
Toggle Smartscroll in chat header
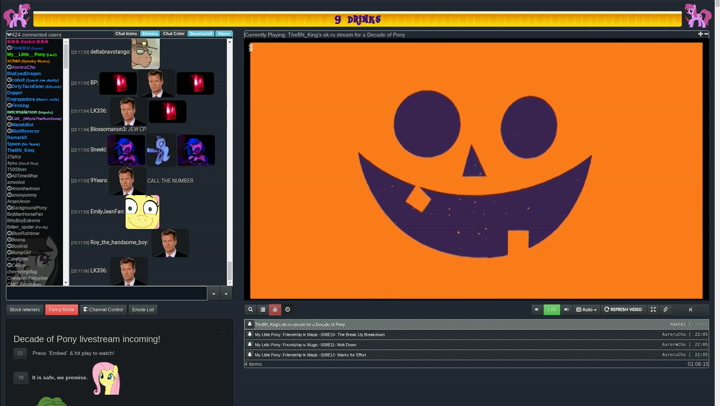pyautogui.click(x=200, y=34)
